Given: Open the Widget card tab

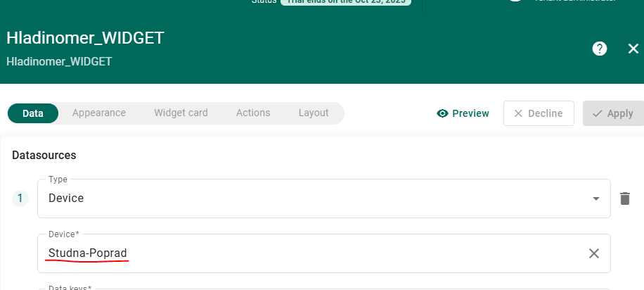Looking at the screenshot, I should click(x=181, y=113).
